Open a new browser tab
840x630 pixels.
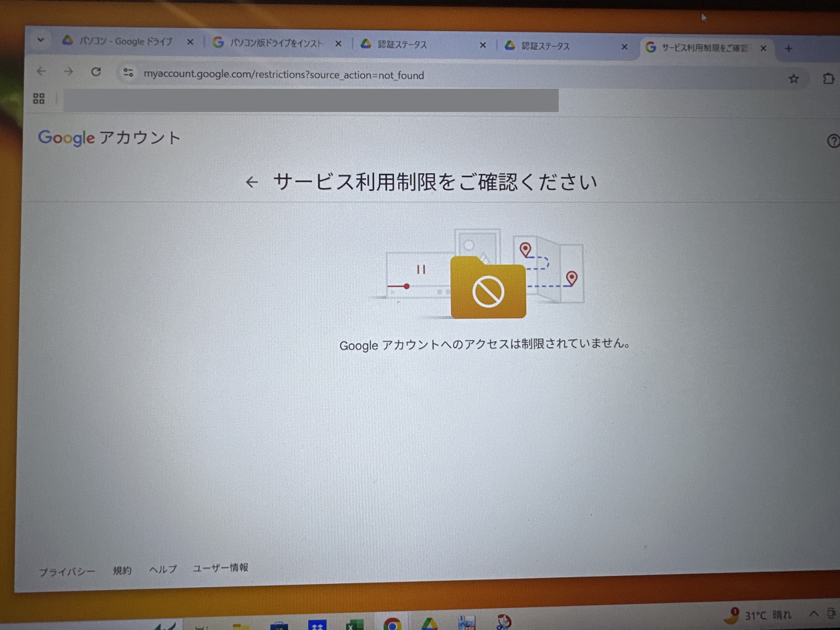[x=788, y=49]
